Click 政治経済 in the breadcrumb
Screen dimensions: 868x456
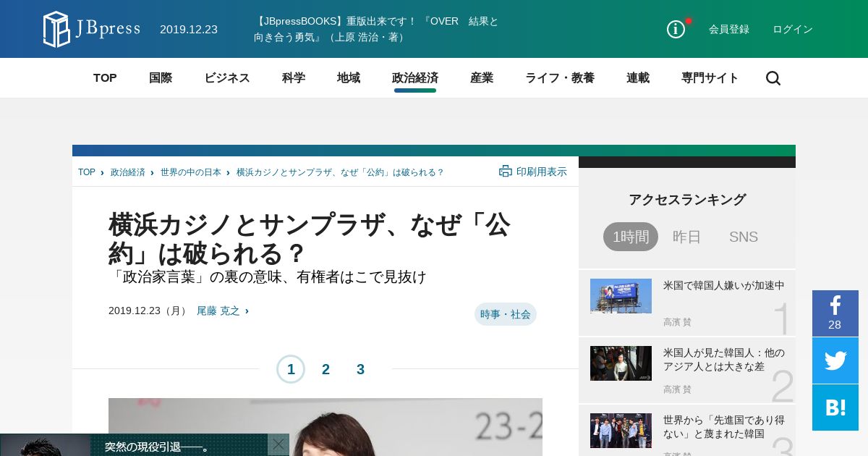coord(128,172)
